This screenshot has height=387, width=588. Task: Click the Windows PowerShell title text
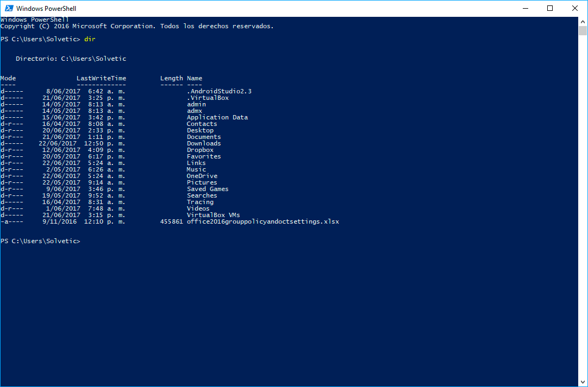coord(46,9)
